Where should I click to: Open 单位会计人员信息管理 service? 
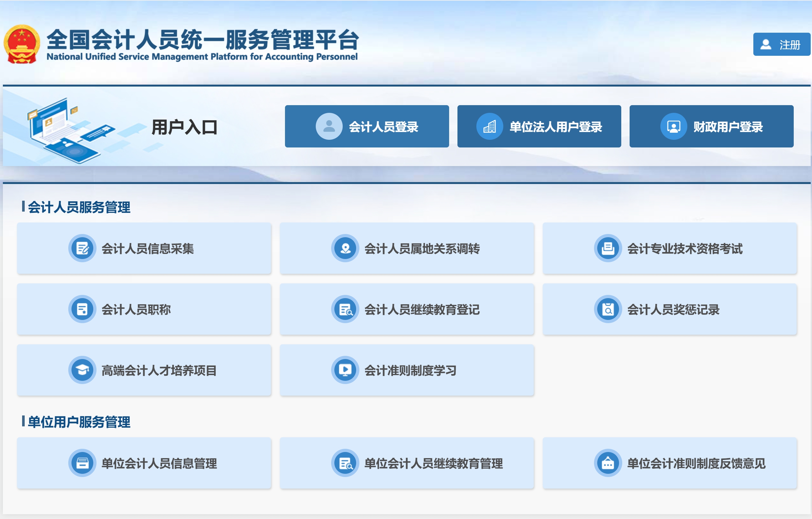point(144,463)
